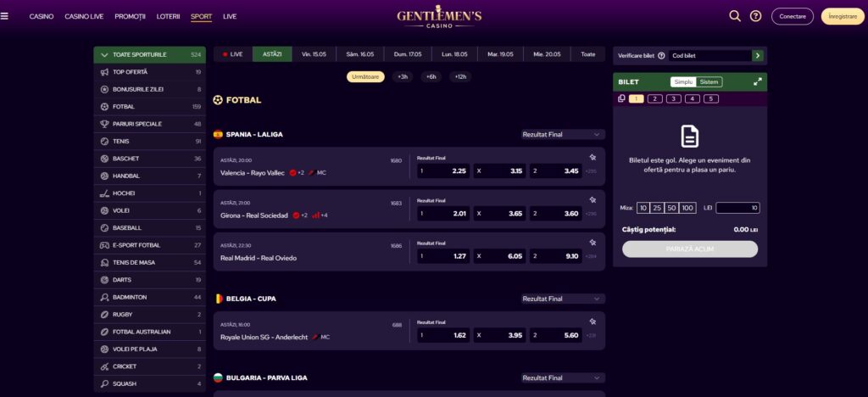Click the Darts target icon

[x=104, y=280]
